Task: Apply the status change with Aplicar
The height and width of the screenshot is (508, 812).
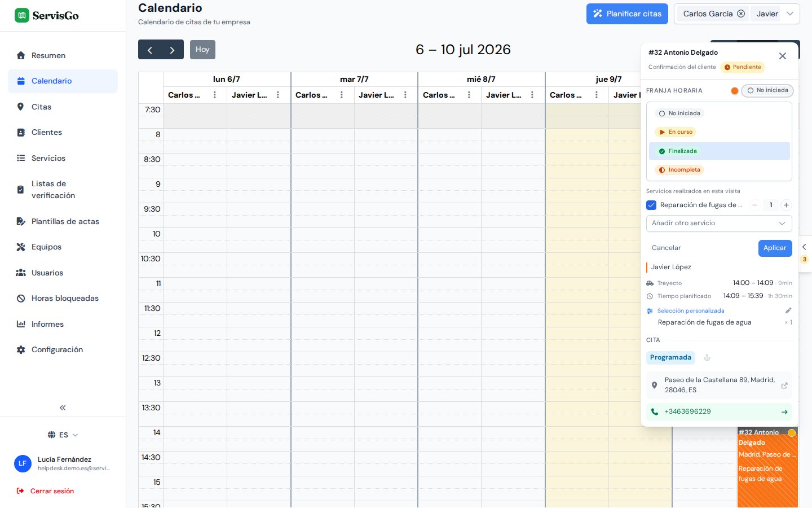Action: click(775, 248)
